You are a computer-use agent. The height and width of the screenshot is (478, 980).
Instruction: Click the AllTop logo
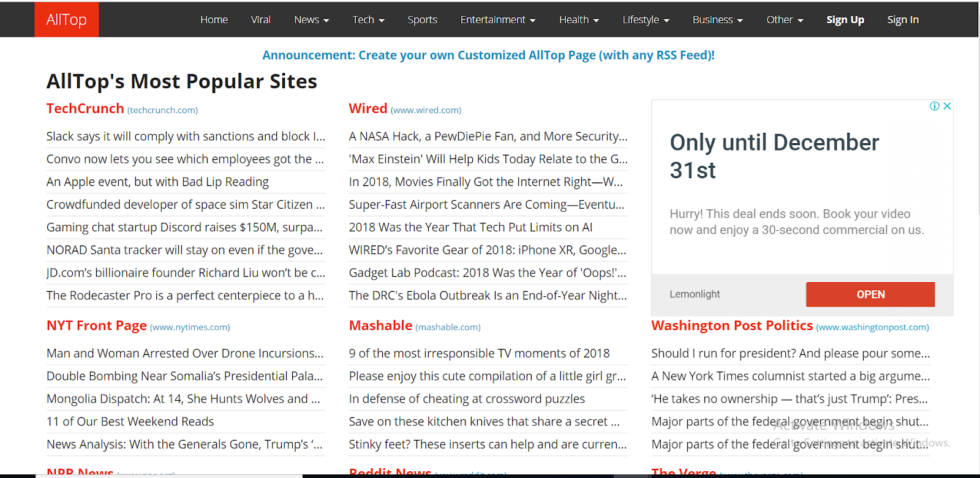pyautogui.click(x=66, y=20)
